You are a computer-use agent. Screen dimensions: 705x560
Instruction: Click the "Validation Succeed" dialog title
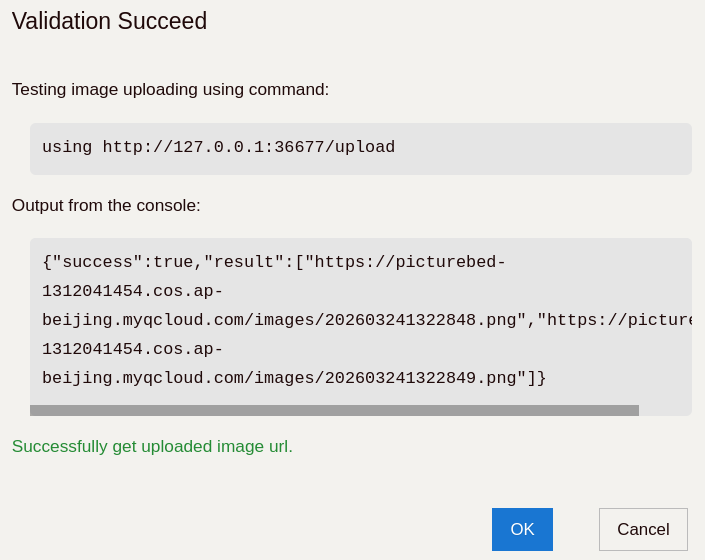pyautogui.click(x=109, y=21)
